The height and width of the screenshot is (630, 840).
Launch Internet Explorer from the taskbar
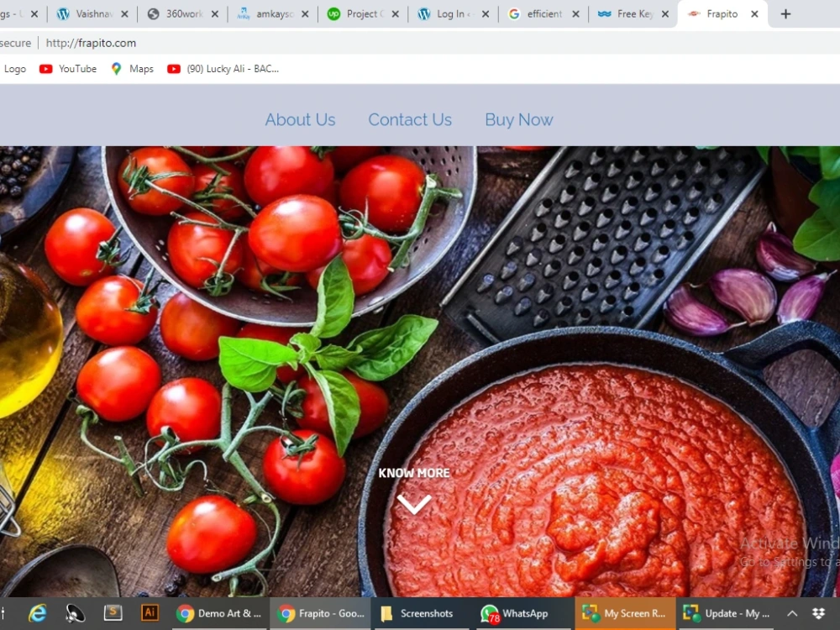[x=38, y=613]
